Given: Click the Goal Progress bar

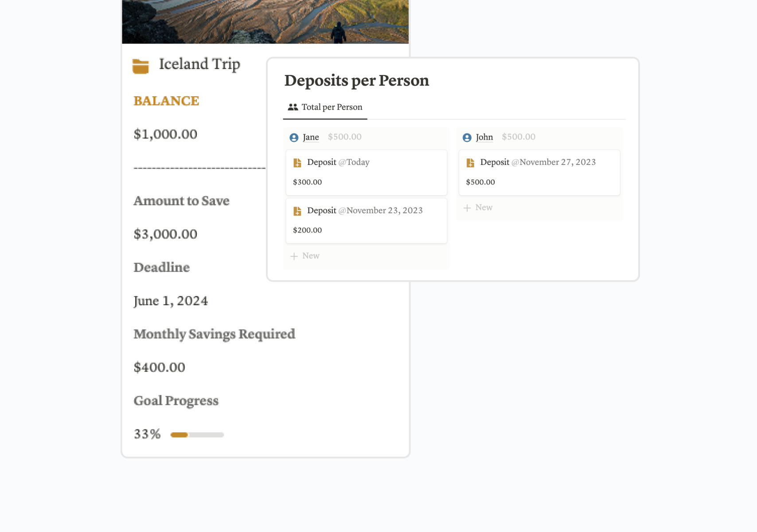Looking at the screenshot, I should (196, 434).
